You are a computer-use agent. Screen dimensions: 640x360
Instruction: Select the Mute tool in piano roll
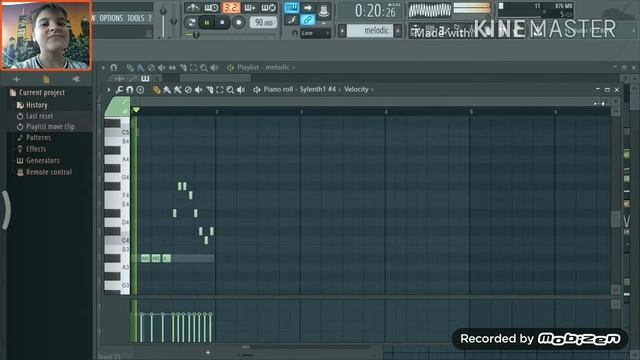click(199, 90)
